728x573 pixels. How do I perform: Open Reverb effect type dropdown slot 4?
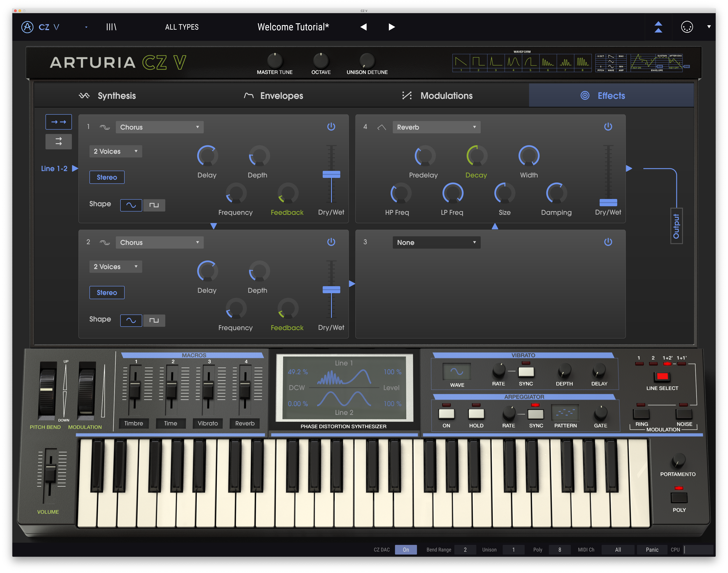point(436,127)
